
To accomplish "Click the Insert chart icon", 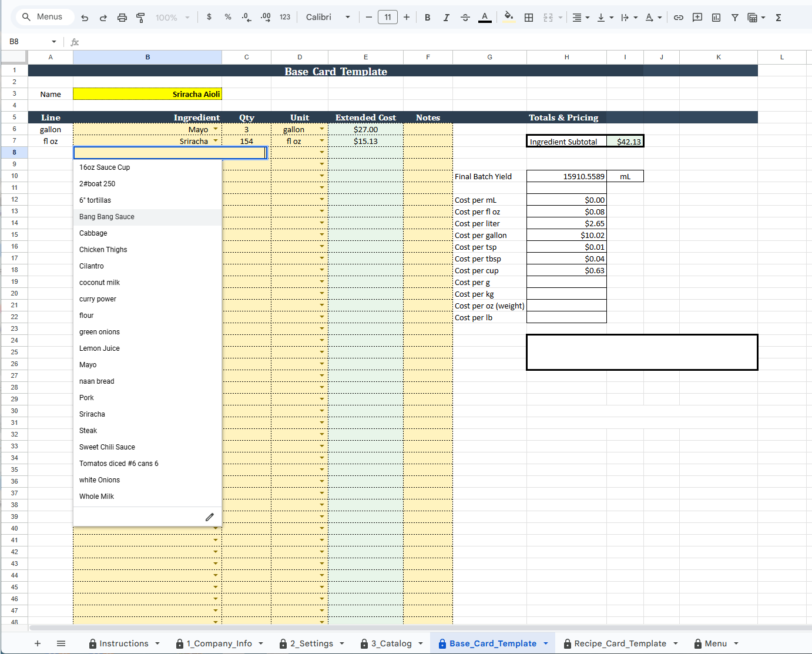I will 716,18.
